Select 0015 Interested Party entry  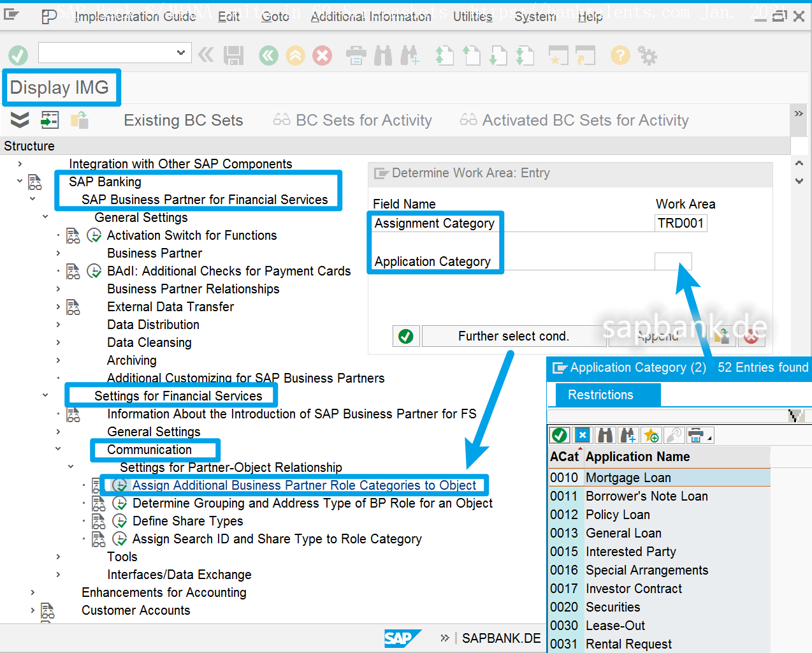coord(660,552)
